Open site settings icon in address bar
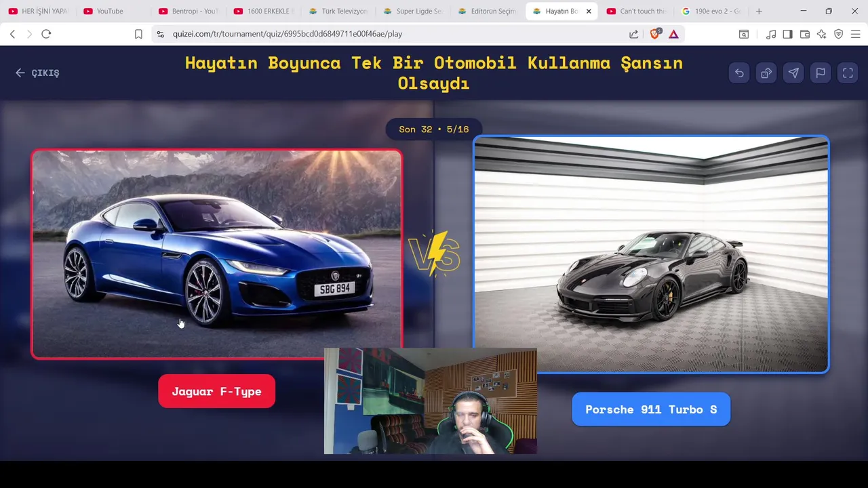 pos(160,34)
